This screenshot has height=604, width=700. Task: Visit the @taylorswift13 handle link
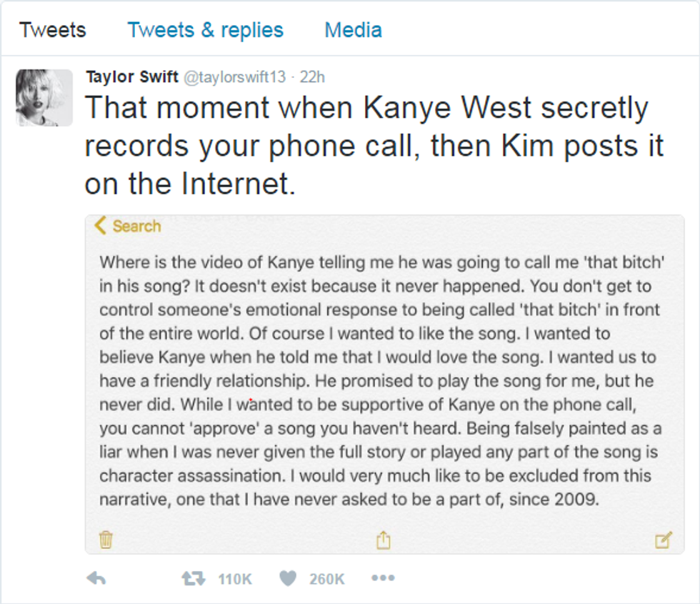tap(235, 77)
